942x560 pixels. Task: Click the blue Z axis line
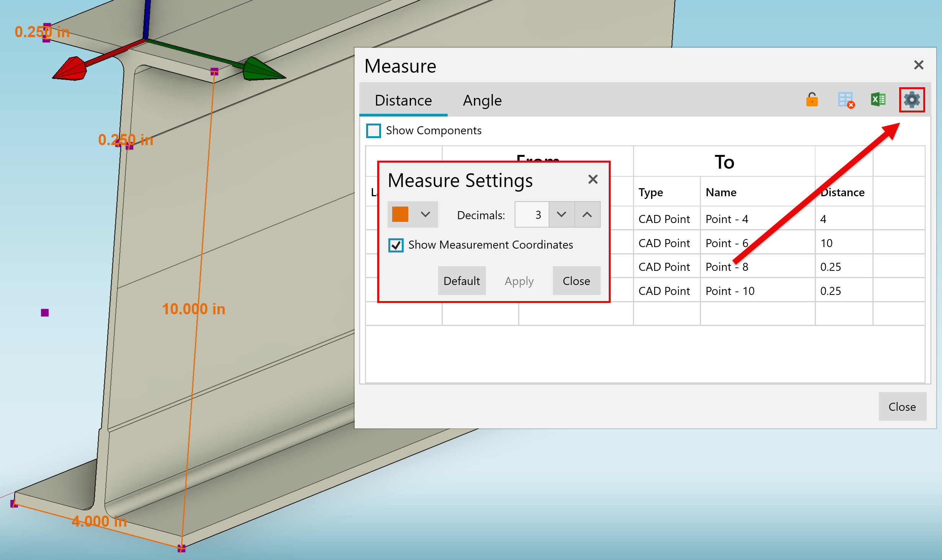click(x=147, y=19)
